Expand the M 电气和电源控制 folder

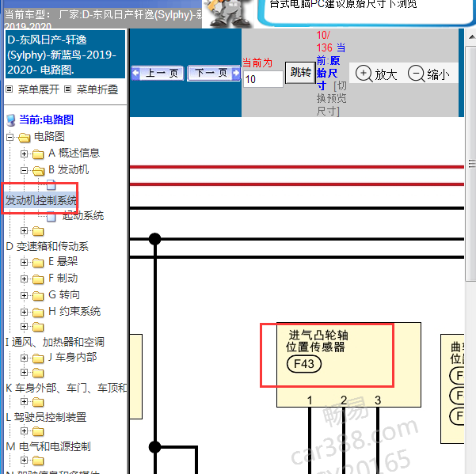pos(24,431)
